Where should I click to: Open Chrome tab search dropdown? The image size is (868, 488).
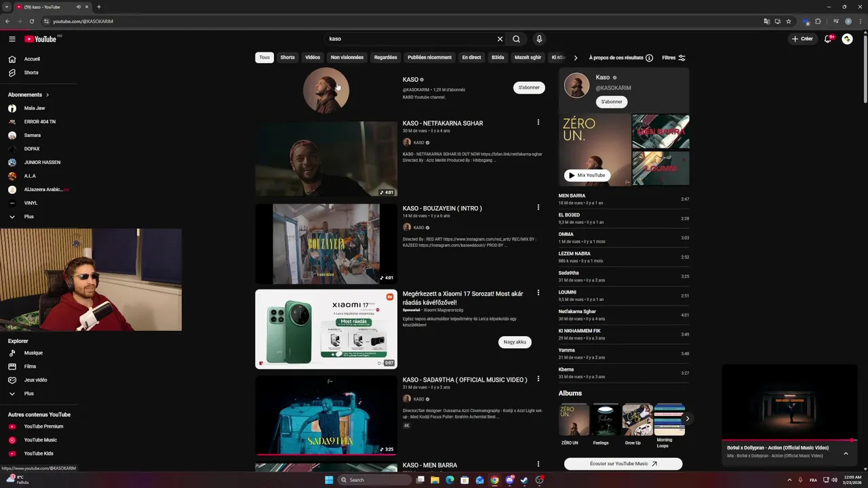tap(7, 7)
